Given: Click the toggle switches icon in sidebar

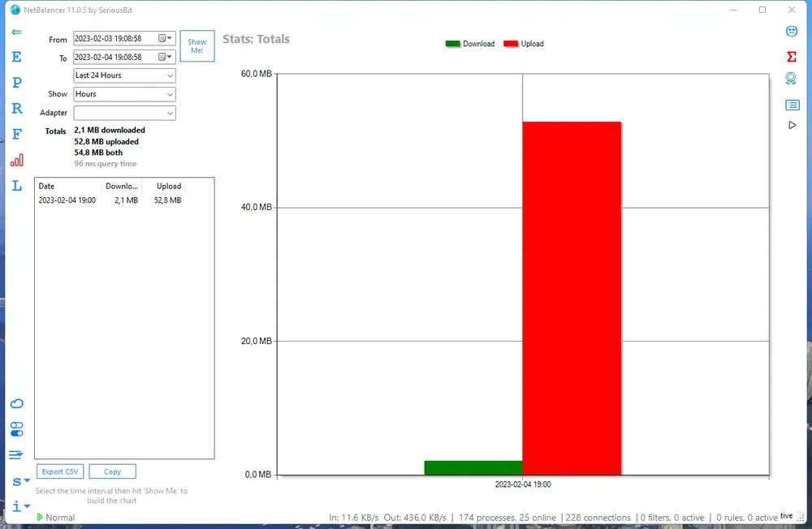Looking at the screenshot, I should [16, 429].
